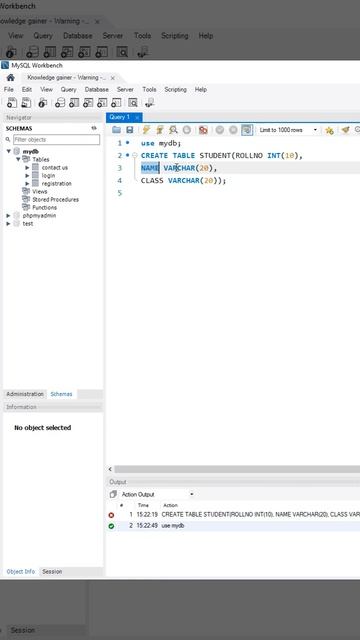Switch to the Schemas tab
Viewport: 360px width, 640px height.
pos(61,394)
